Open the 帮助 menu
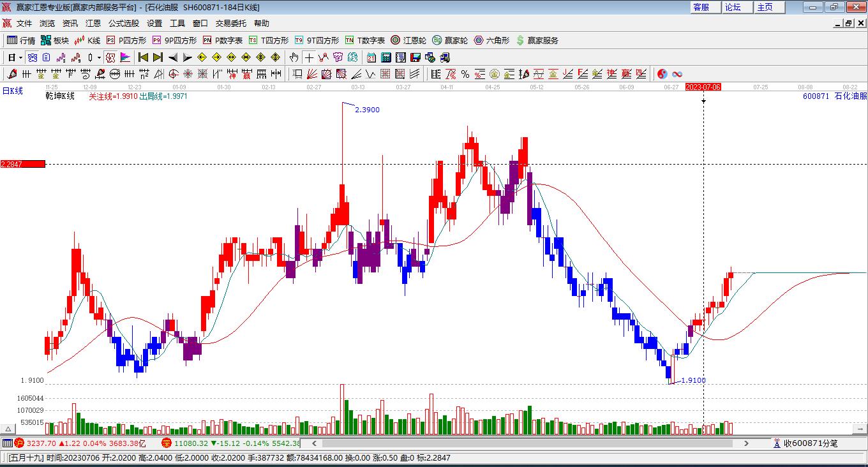 [262, 24]
